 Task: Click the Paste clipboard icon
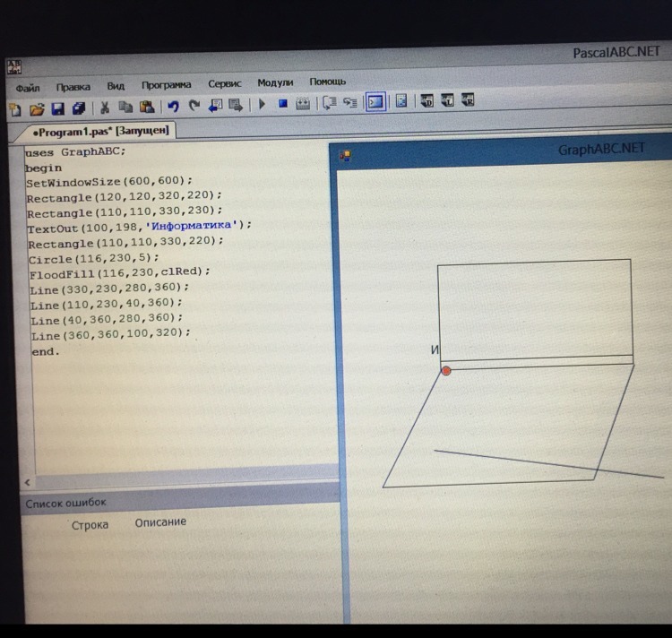point(146,108)
